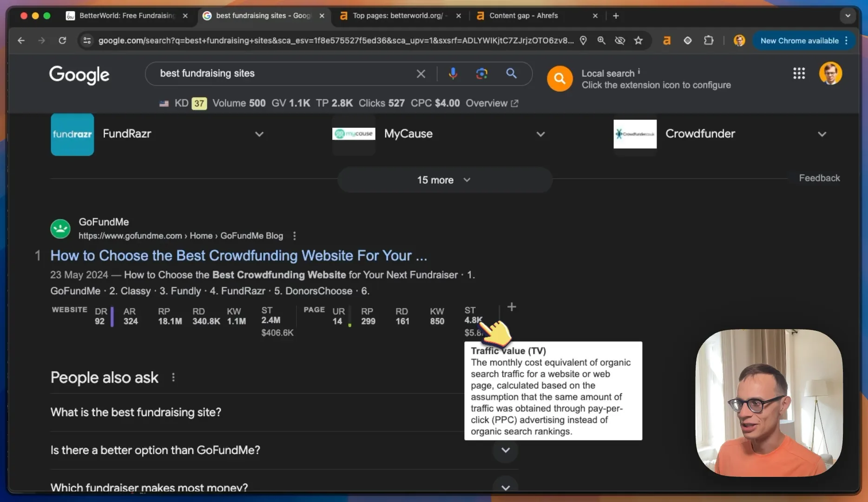Click the orange Local search icon

(x=559, y=79)
